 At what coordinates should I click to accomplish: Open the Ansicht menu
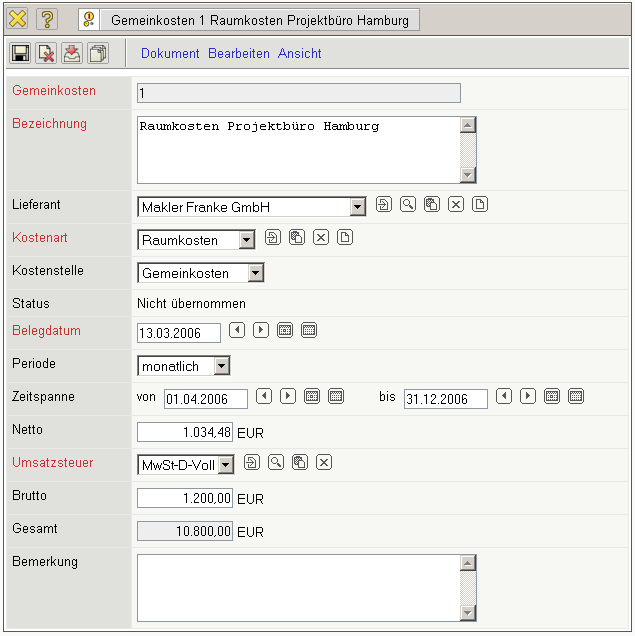(300, 54)
